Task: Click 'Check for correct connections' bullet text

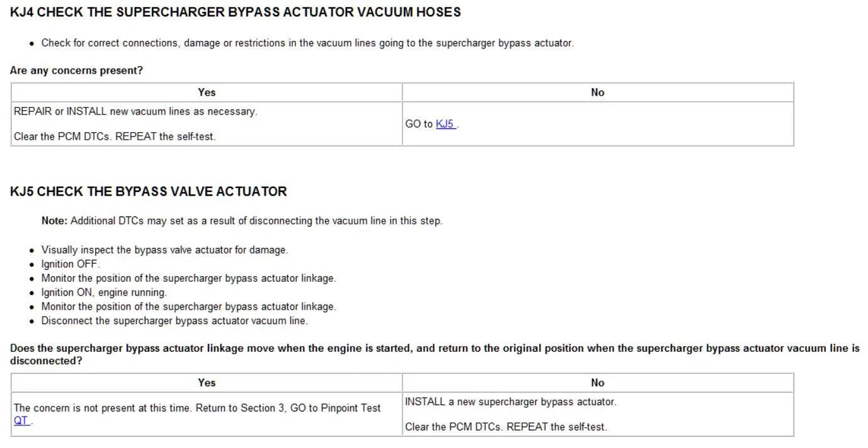Action: [307, 43]
